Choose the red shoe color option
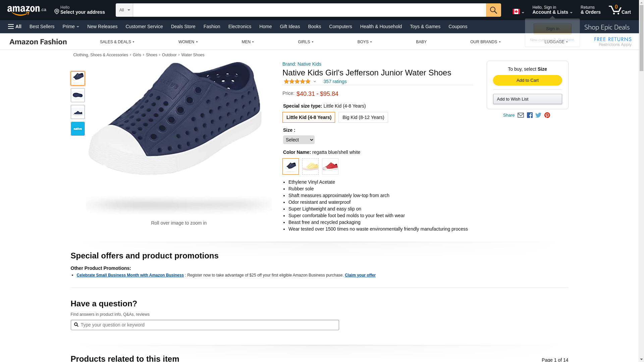The height and width of the screenshot is (362, 644). 330,166
